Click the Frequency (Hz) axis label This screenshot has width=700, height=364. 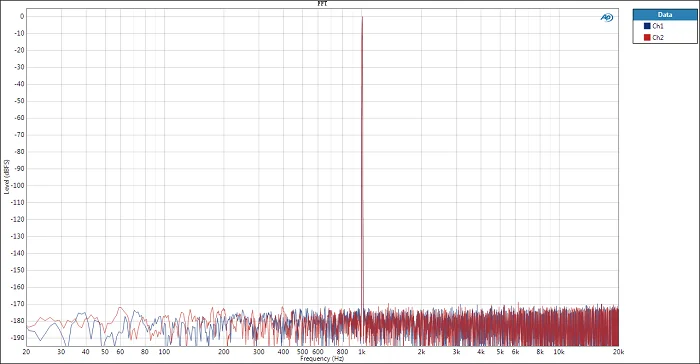coord(322,359)
